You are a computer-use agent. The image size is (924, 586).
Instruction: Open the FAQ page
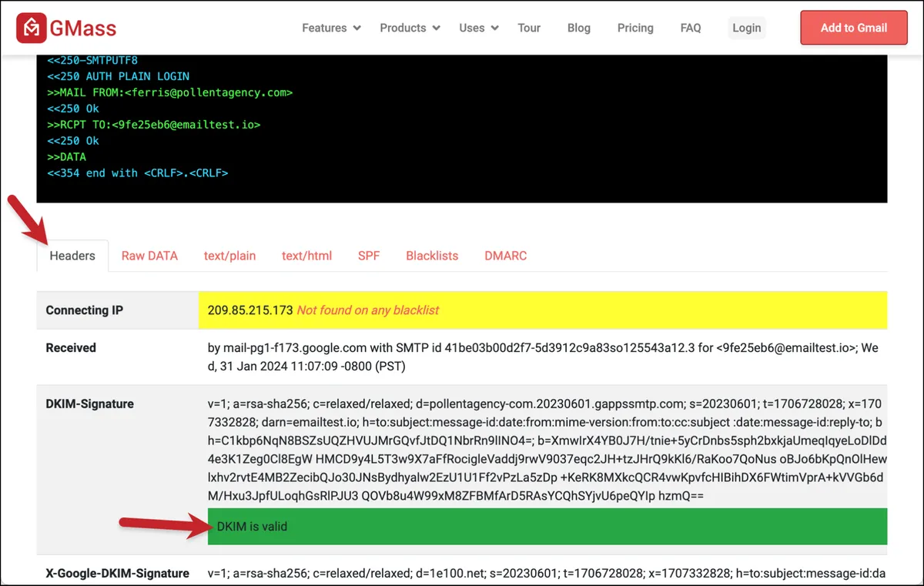(691, 28)
